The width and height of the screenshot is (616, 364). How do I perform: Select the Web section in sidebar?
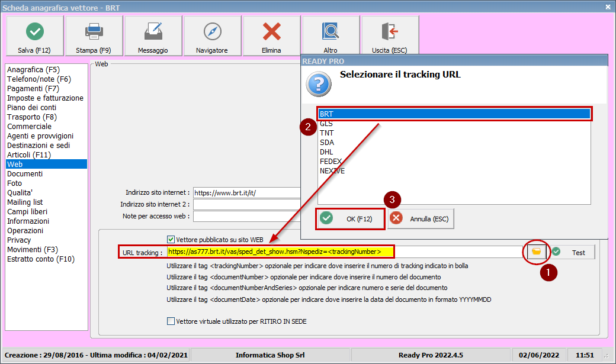[x=46, y=164]
